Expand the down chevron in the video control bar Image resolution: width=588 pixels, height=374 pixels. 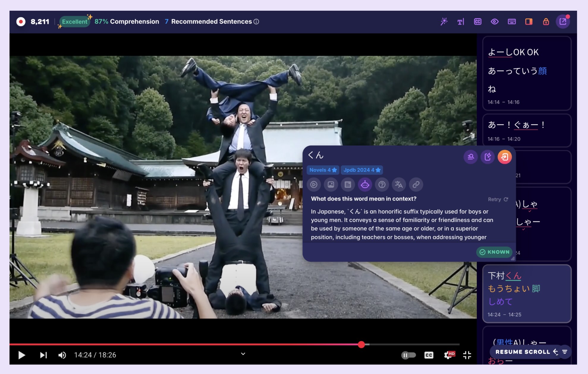point(243,354)
